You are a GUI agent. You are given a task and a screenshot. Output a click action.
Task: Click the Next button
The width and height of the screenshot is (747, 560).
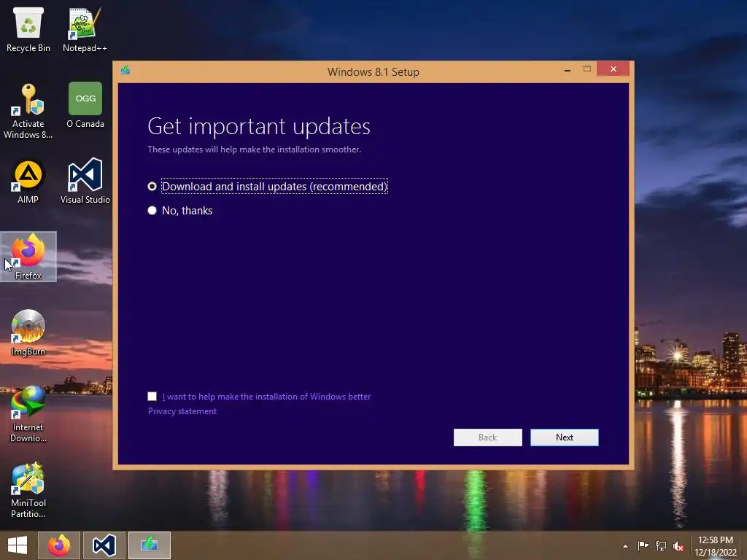(x=564, y=437)
